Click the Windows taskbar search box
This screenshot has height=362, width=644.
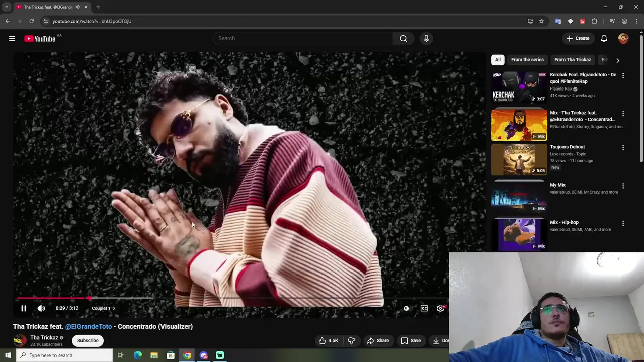coord(64,355)
